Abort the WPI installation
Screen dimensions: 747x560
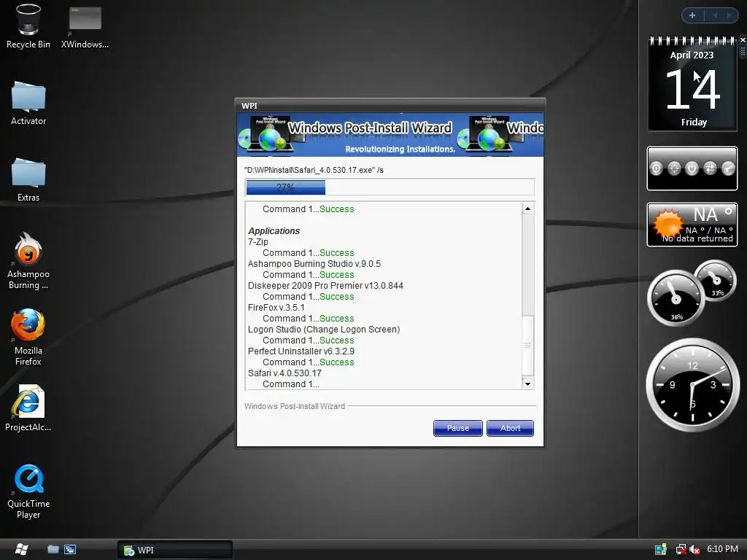(510, 428)
